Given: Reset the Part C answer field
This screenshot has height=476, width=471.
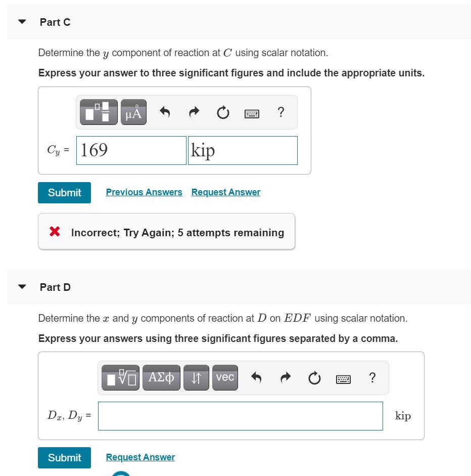Looking at the screenshot, I should coord(223,113).
